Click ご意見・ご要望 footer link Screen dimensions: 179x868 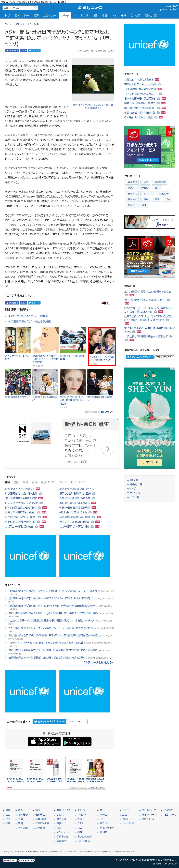(122, 860)
